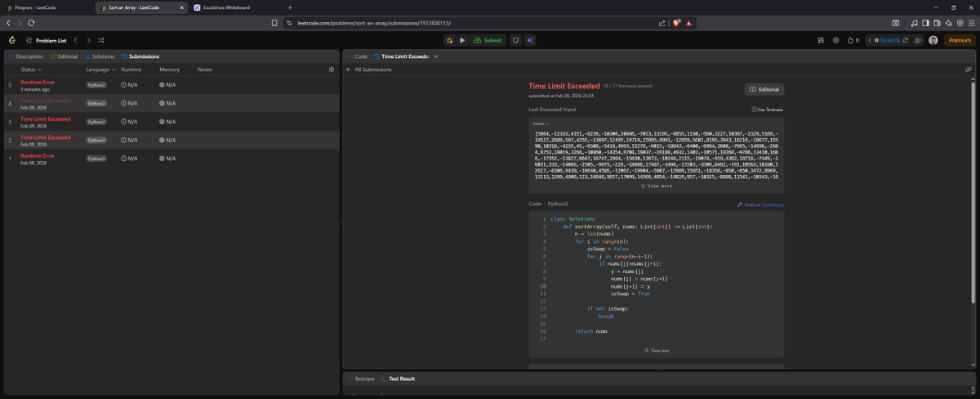Copy submission link icon
980x399 pixels.
point(969,69)
